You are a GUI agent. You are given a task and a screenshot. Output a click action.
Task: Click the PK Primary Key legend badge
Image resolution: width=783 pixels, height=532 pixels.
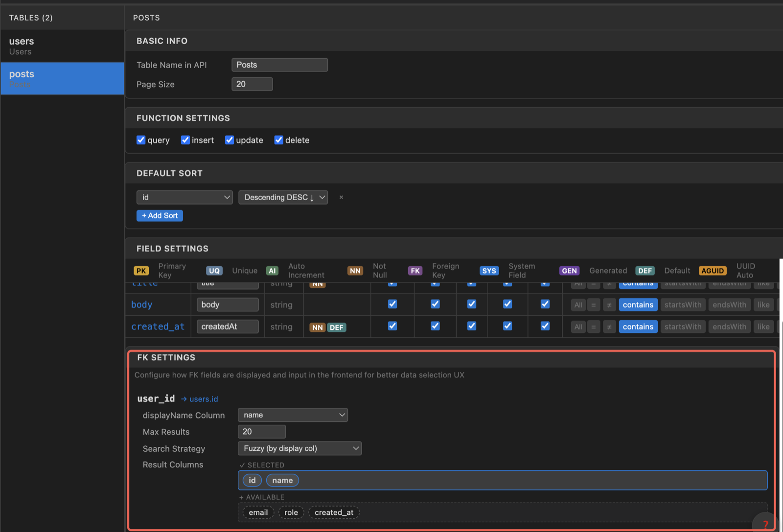(141, 271)
